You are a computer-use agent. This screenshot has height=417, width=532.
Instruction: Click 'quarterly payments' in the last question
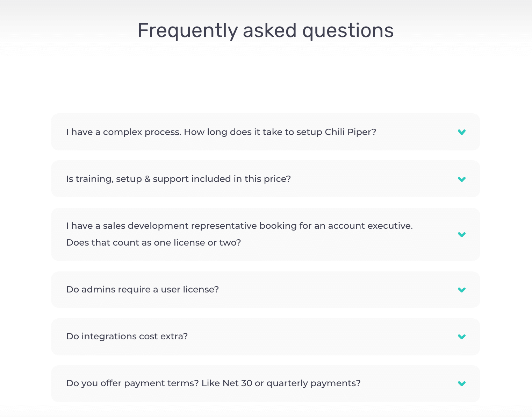313,383
